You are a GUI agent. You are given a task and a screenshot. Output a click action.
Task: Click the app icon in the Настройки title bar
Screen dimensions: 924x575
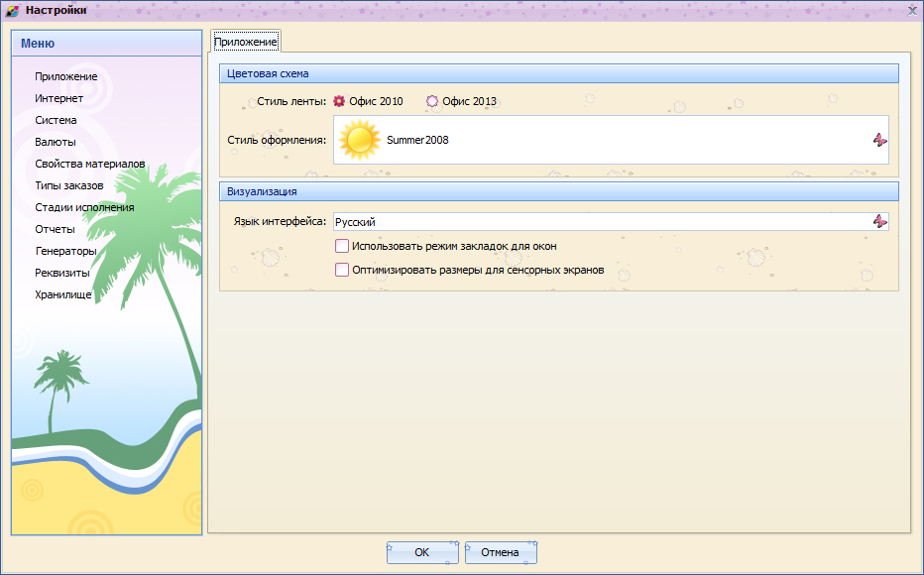point(12,11)
